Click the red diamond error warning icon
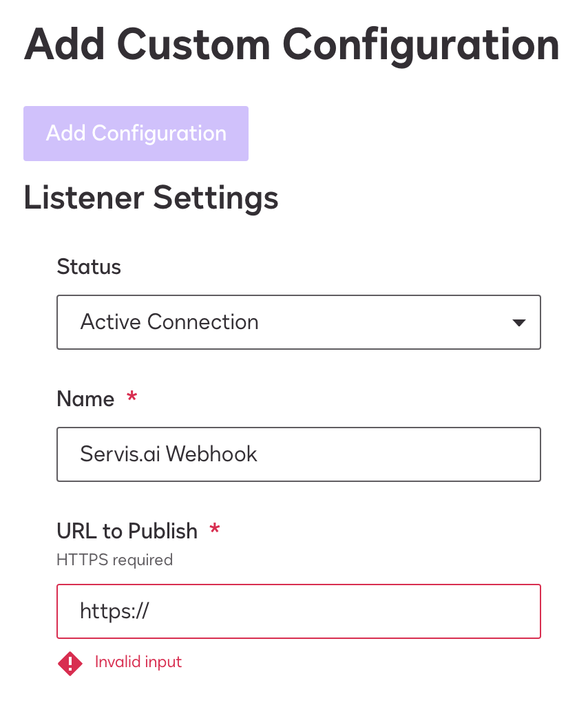The width and height of the screenshot is (588, 705). click(70, 663)
